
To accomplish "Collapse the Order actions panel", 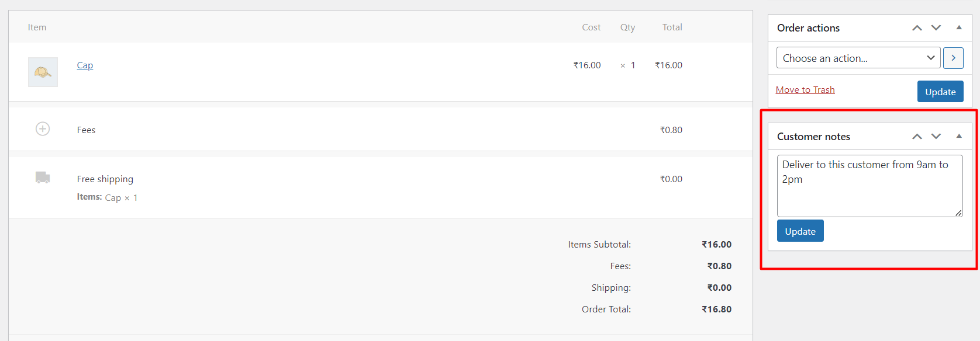I will coord(959,27).
